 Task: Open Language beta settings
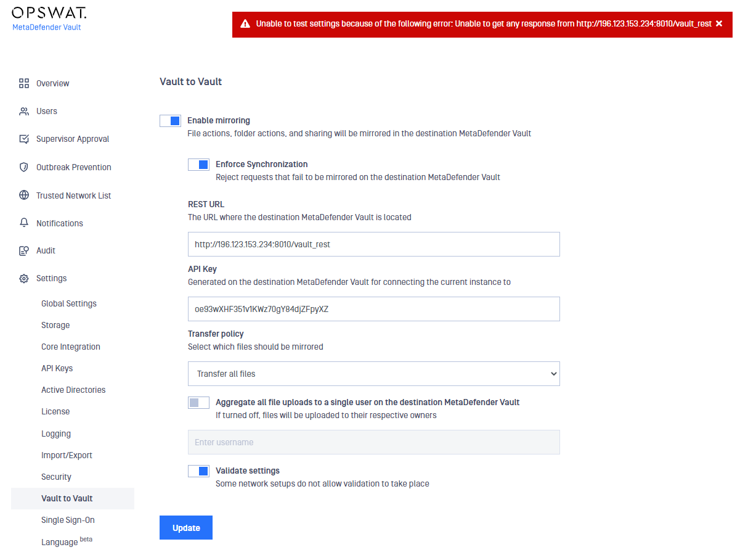pos(67,541)
